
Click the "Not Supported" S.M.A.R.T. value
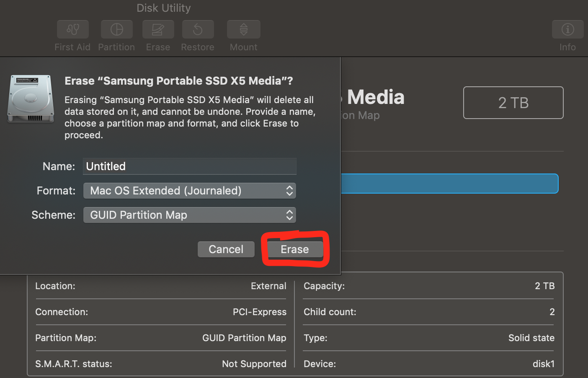pyautogui.click(x=254, y=364)
